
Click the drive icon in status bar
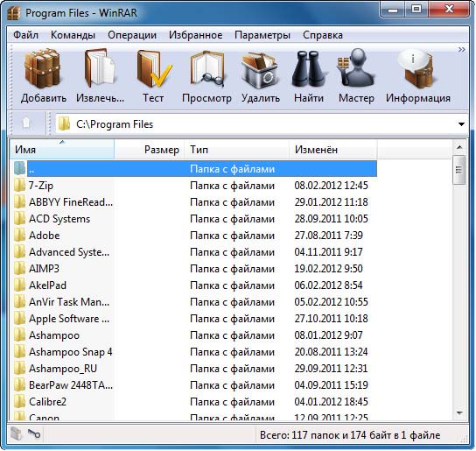(x=16, y=434)
